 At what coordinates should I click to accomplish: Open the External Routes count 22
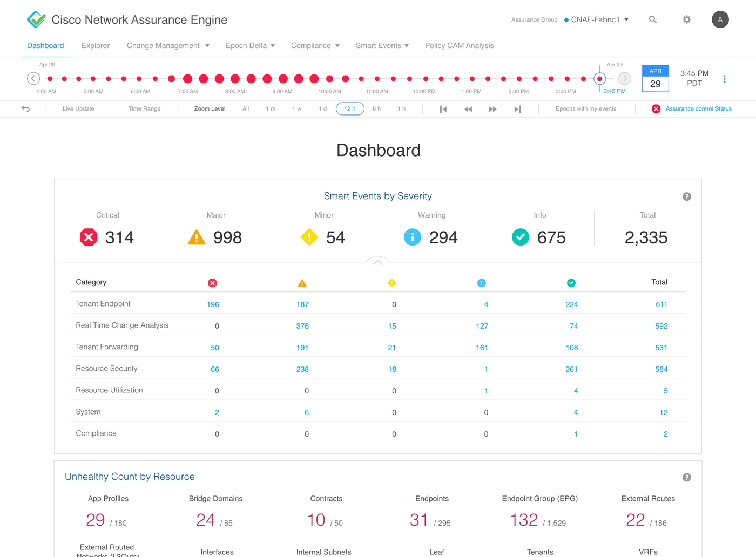tap(636, 520)
